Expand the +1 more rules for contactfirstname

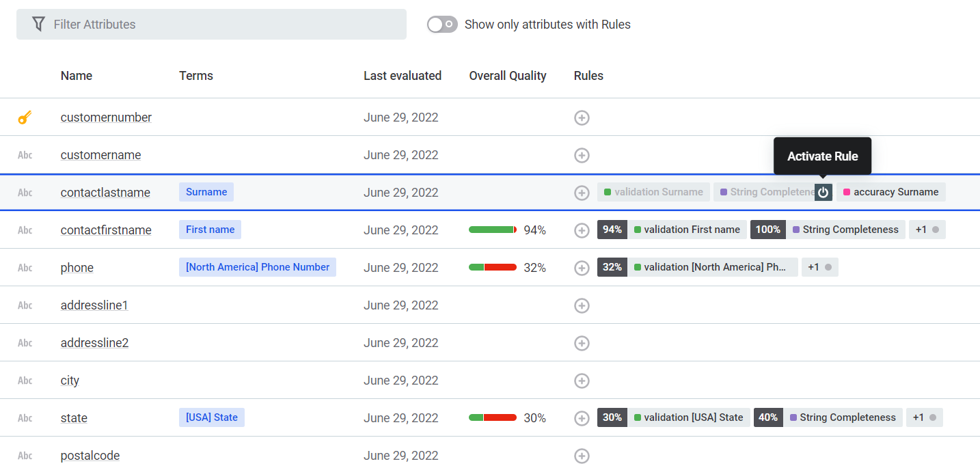click(926, 230)
